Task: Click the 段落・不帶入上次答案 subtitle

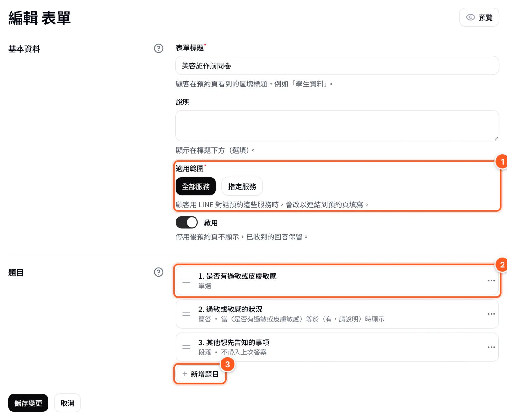Action: pos(233,352)
